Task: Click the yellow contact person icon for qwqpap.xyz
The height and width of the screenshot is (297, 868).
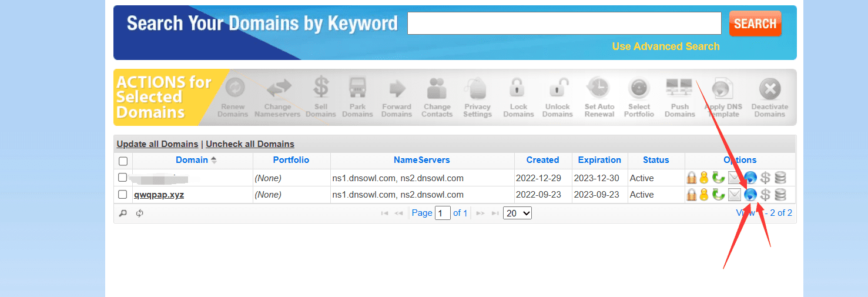Action: 703,195
